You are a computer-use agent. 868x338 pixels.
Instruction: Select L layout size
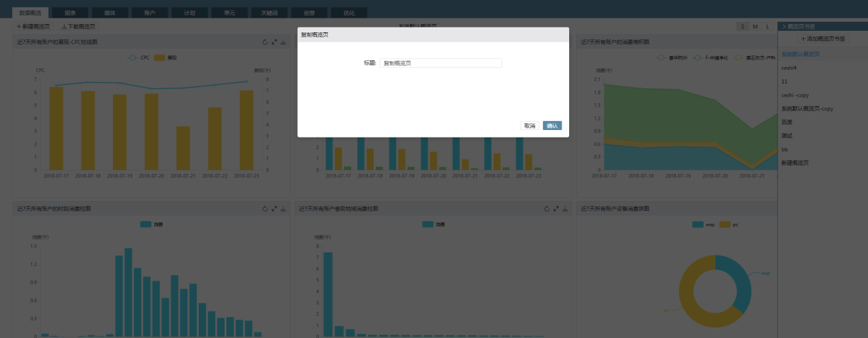[x=767, y=27]
